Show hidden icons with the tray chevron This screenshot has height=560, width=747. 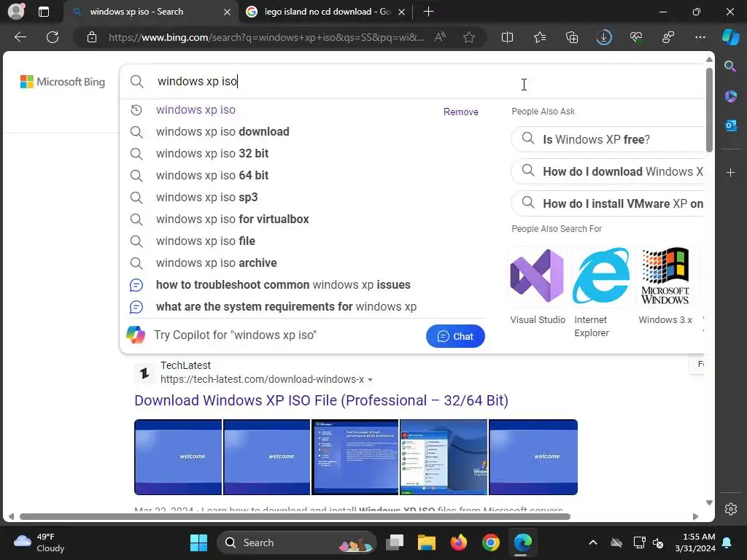[x=592, y=542]
